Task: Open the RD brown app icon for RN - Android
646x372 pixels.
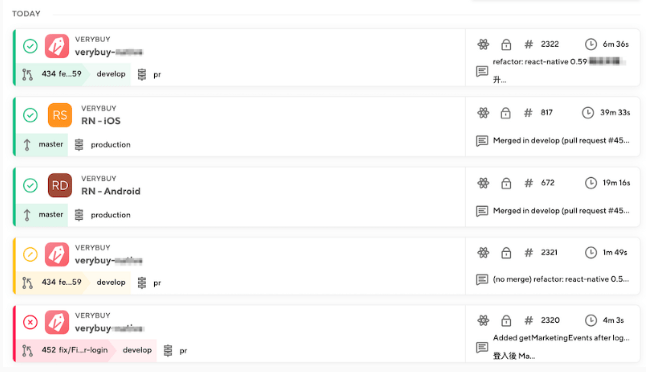Action: (60, 185)
